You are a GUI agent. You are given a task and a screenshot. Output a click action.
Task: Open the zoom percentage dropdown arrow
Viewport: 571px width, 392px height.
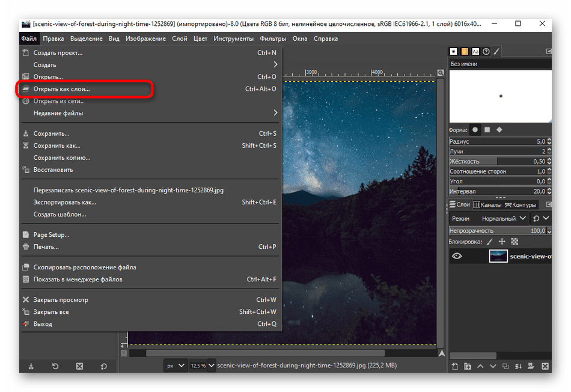(211, 366)
